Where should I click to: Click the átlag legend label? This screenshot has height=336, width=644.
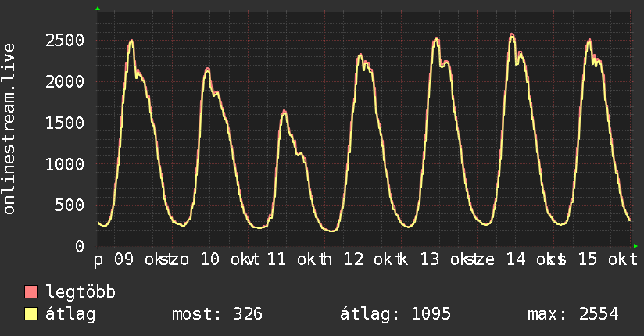tap(70, 314)
